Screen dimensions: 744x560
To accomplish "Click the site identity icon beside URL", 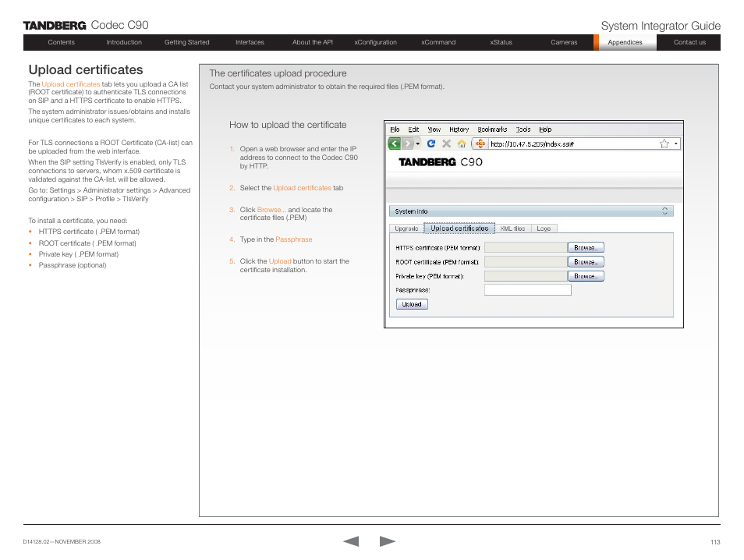I will tap(480, 144).
